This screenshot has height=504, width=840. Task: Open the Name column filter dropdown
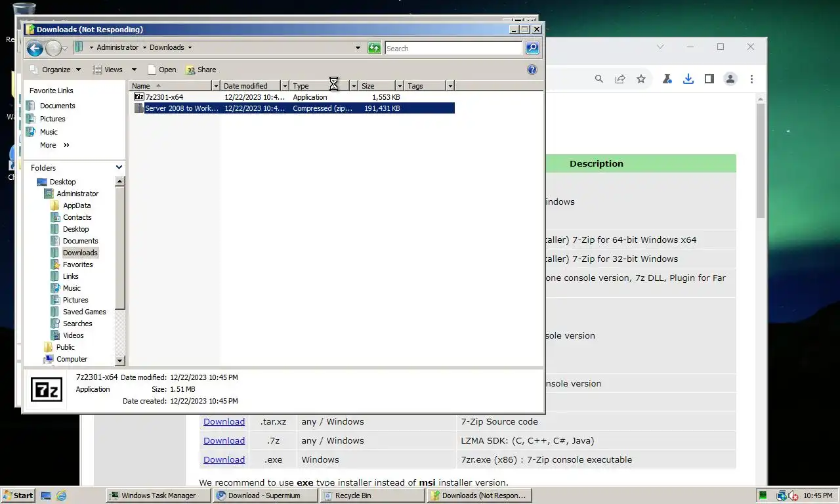pyautogui.click(x=216, y=86)
